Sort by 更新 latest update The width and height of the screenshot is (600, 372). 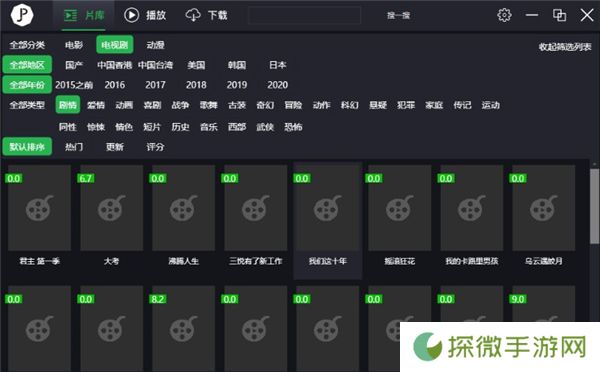click(115, 147)
